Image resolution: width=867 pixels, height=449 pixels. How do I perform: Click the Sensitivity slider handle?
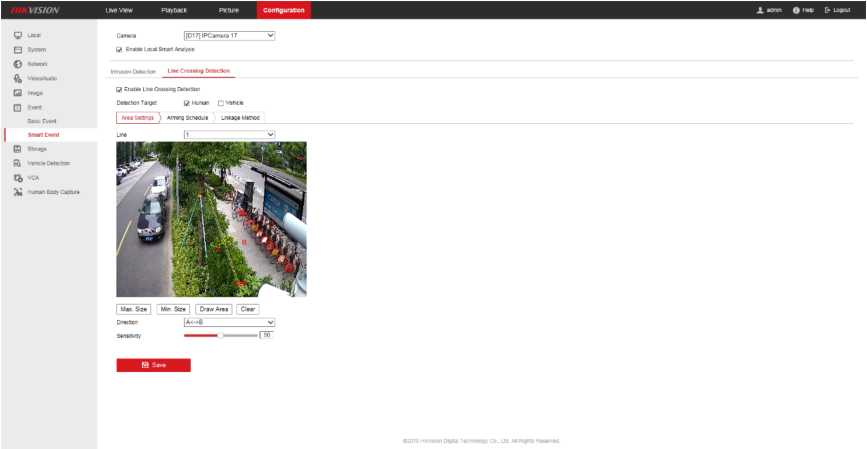(220, 335)
